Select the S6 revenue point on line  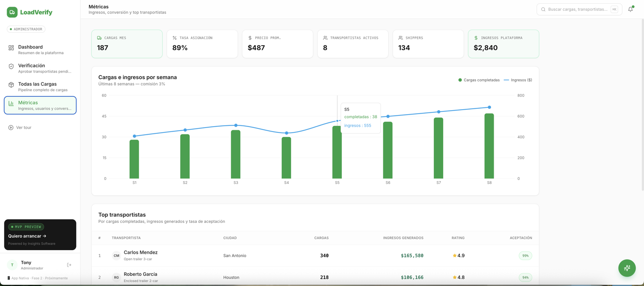pyautogui.click(x=388, y=116)
